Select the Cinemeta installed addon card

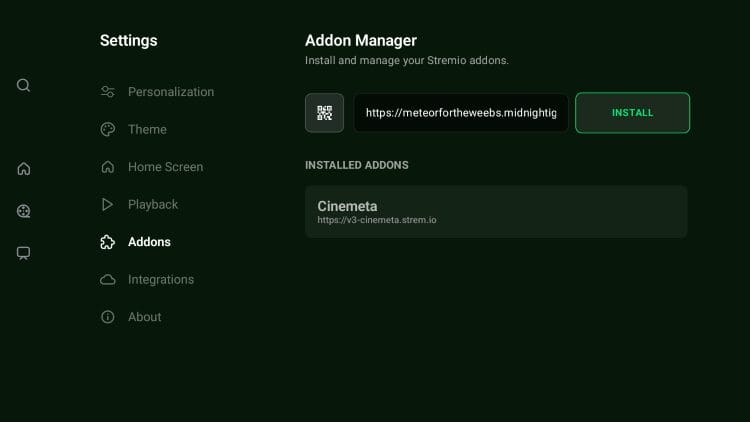tap(496, 212)
